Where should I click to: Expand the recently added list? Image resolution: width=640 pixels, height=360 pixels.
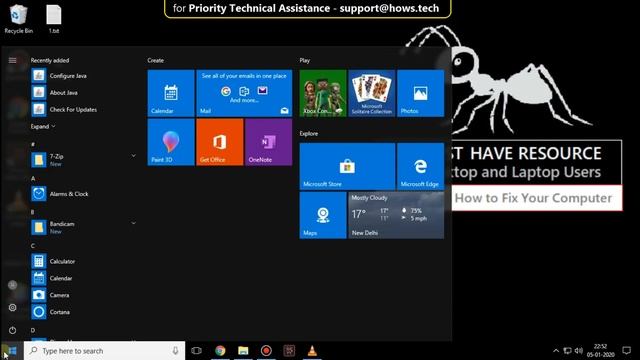tap(43, 127)
